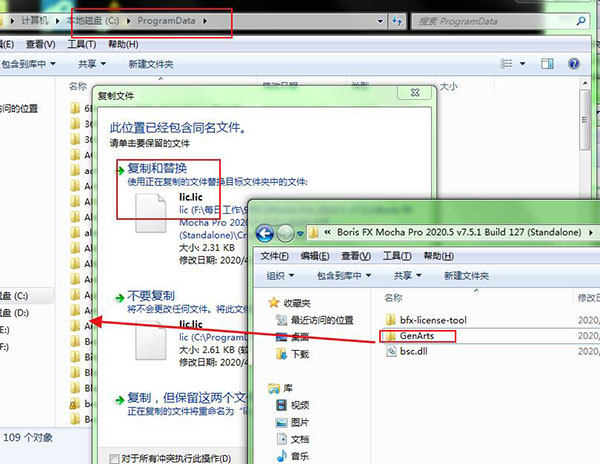Image resolution: width=600 pixels, height=464 pixels.
Task: Open 工具(T) menu in ProgramData window
Action: [x=82, y=44]
